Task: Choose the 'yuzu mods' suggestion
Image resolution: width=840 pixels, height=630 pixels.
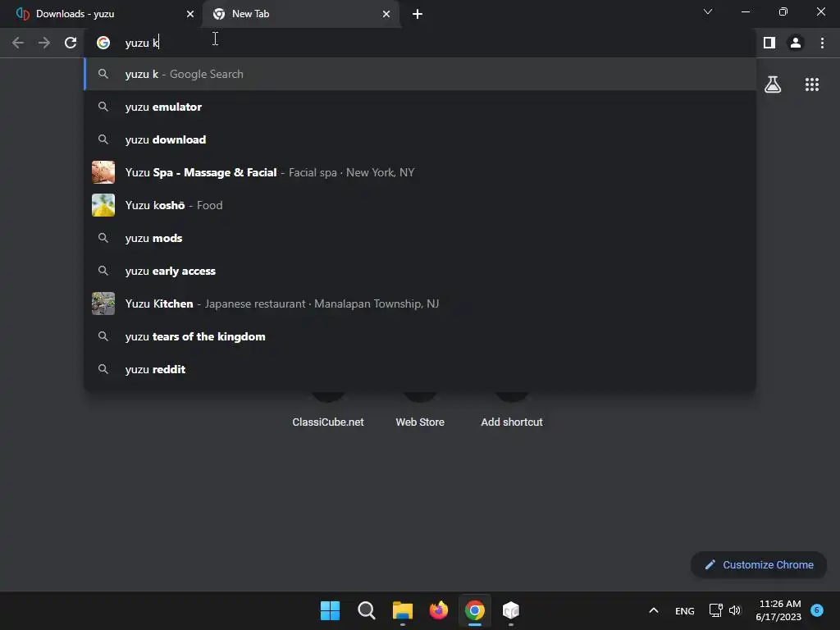Action: 420,238
